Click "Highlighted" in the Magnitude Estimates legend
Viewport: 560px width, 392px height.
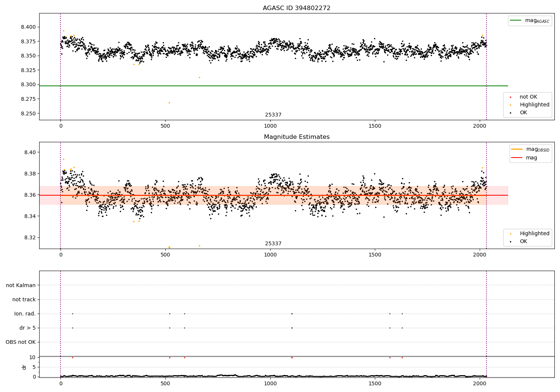click(530, 234)
